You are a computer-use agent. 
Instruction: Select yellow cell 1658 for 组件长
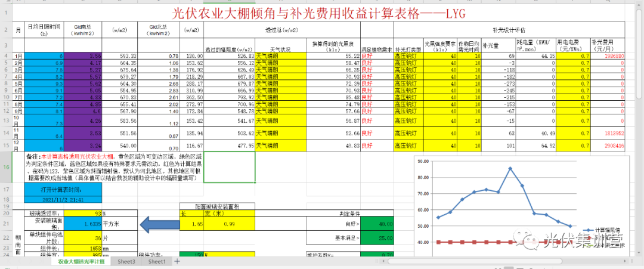(x=82, y=248)
